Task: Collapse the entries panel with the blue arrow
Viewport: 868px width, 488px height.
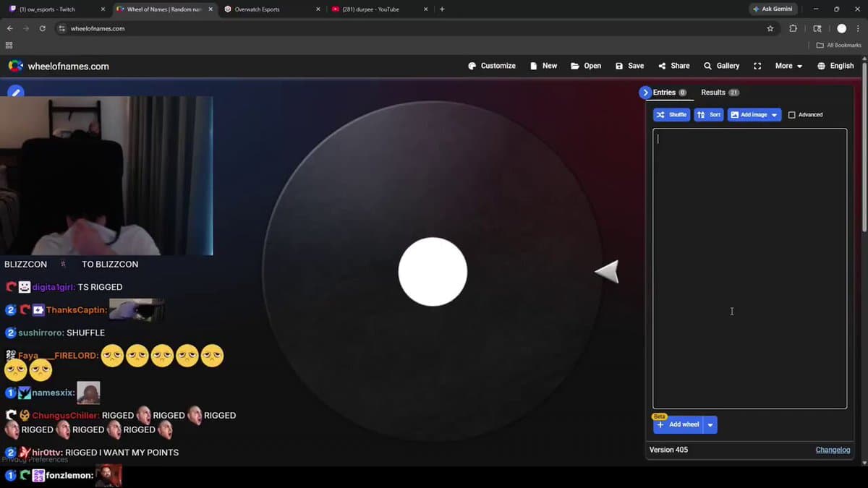Action: pos(645,93)
